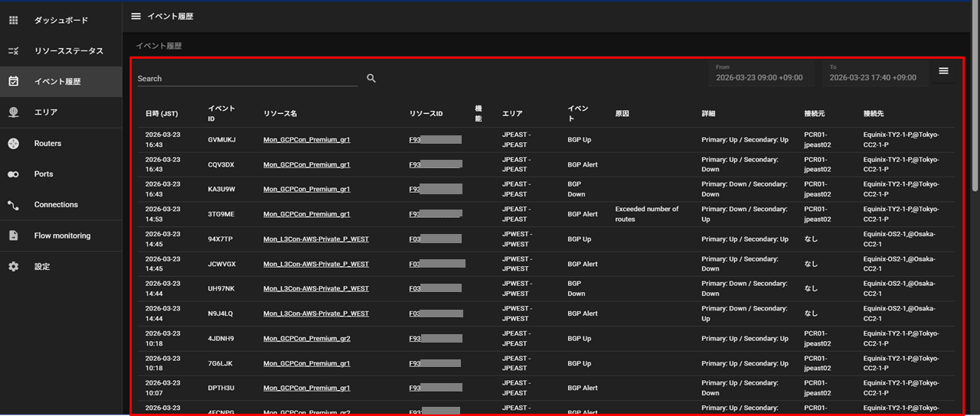Image resolution: width=980 pixels, height=416 pixels.
Task: Click the Event History calendar icon
Action: coord(13,82)
